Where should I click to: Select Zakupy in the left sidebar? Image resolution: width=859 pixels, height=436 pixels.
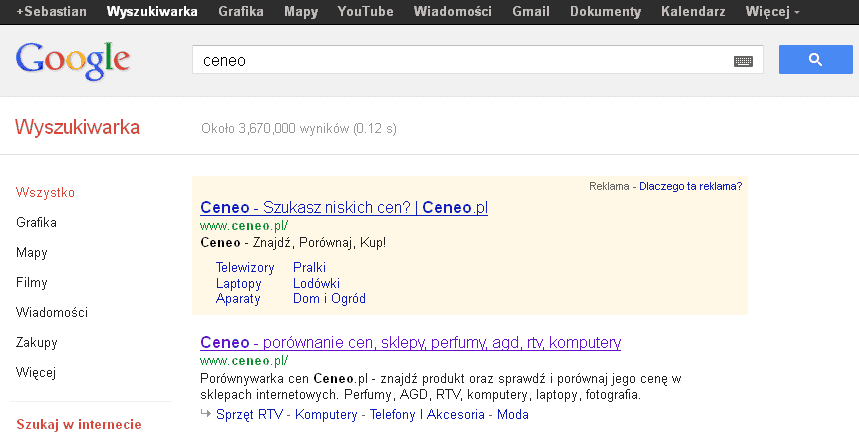[37, 343]
